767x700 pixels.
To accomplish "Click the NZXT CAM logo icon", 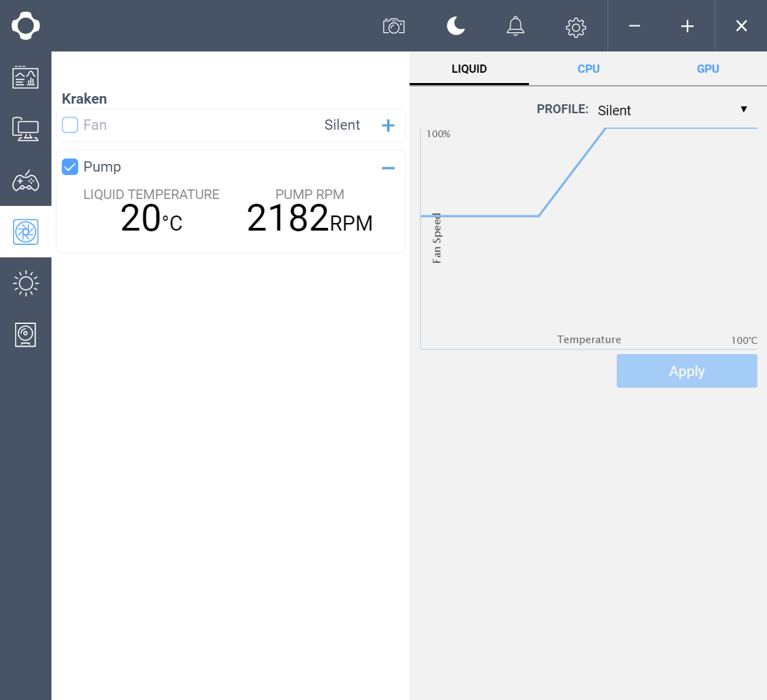I will pyautogui.click(x=25, y=25).
